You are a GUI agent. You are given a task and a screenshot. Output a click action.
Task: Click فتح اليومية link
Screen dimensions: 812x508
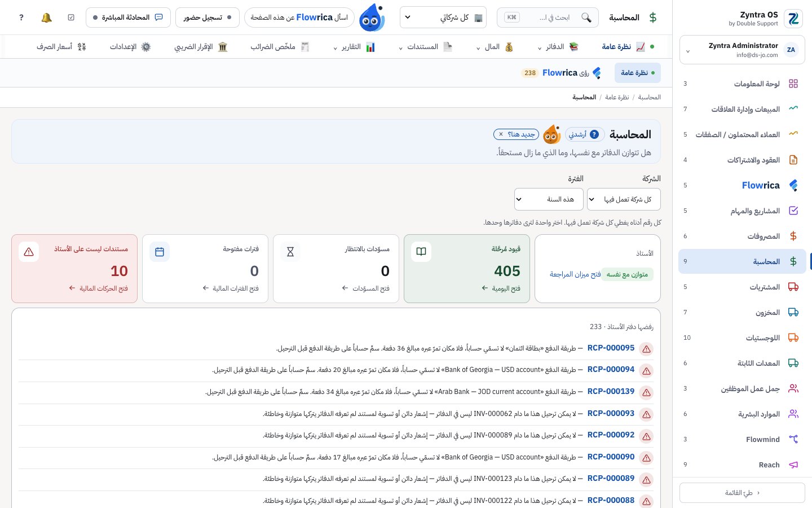501,288
